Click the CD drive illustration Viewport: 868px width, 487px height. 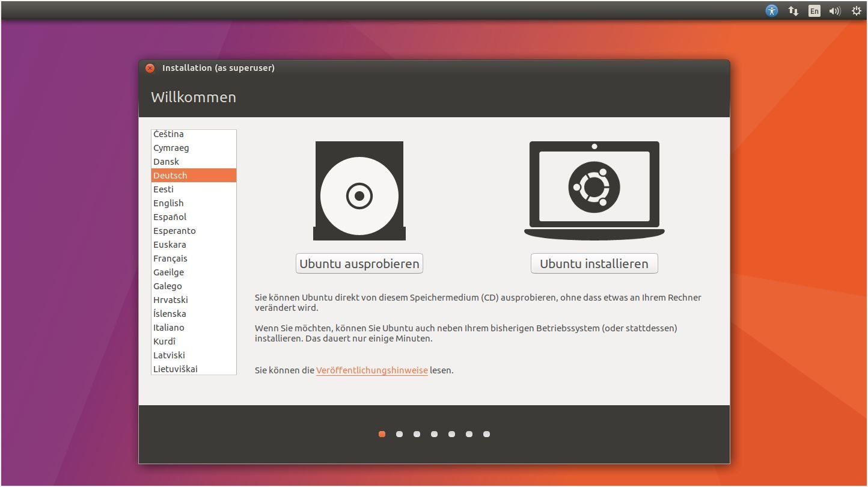[359, 191]
